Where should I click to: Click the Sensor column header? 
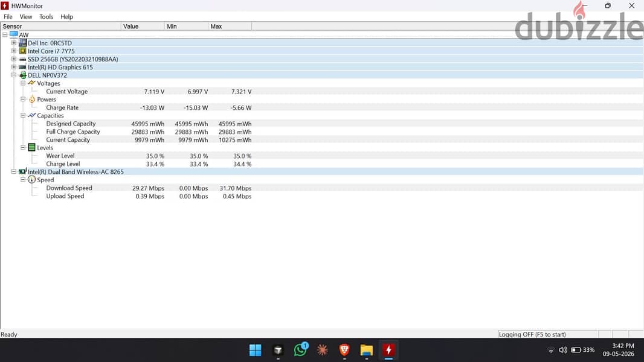[61, 26]
